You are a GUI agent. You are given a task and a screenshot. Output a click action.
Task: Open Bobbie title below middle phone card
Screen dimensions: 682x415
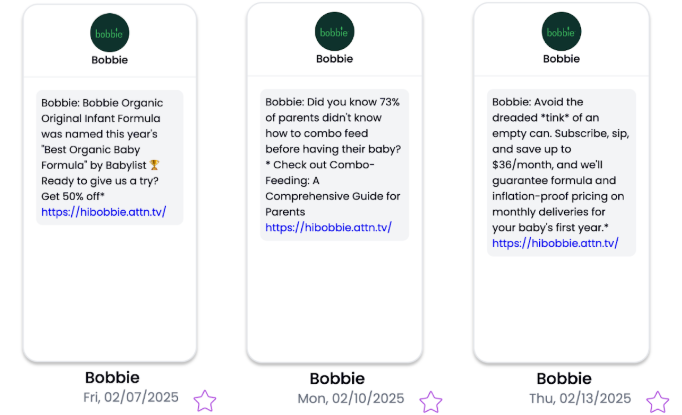[337, 378]
